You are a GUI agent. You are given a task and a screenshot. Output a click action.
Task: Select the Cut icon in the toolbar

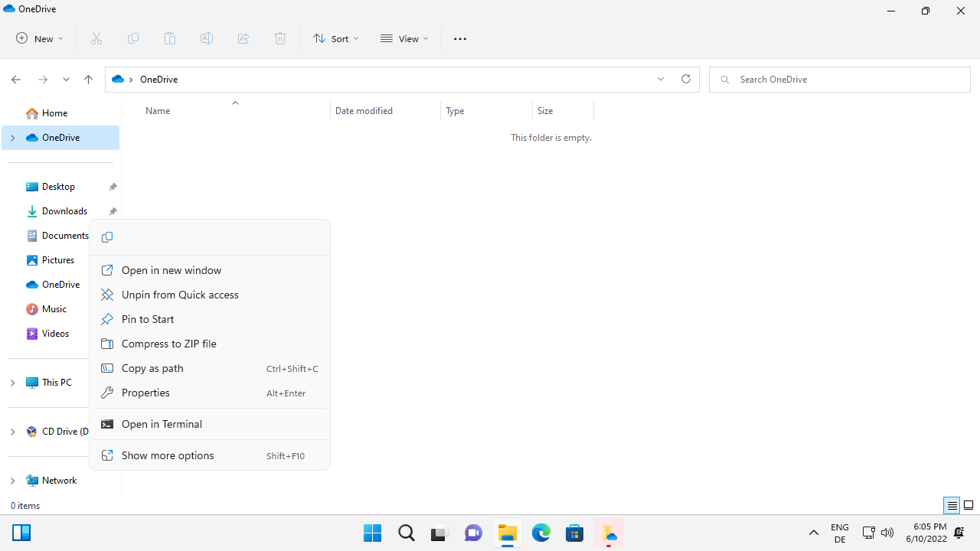pyautogui.click(x=96, y=38)
